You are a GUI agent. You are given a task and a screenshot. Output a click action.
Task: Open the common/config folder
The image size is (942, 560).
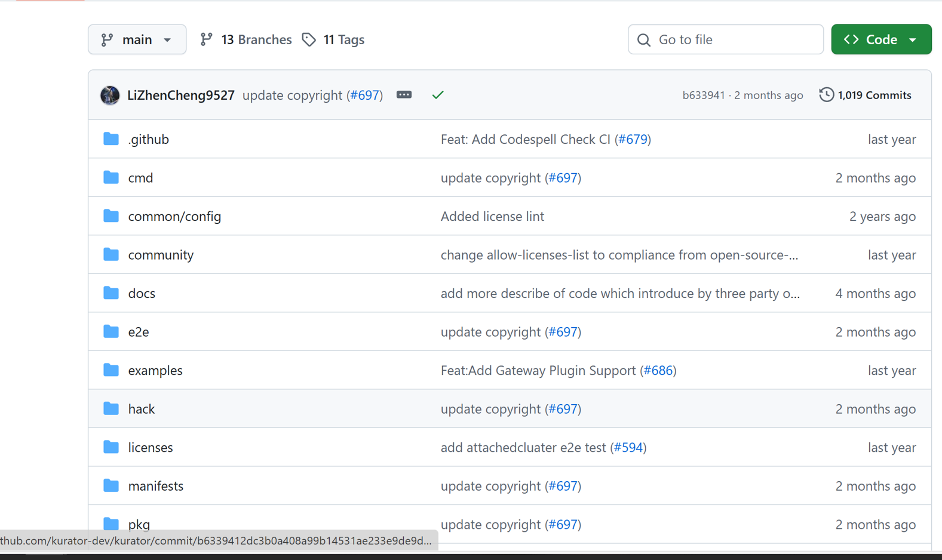174,216
